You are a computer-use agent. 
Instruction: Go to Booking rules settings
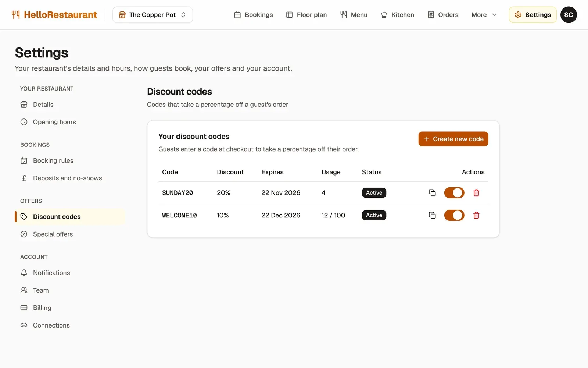click(x=70, y=160)
